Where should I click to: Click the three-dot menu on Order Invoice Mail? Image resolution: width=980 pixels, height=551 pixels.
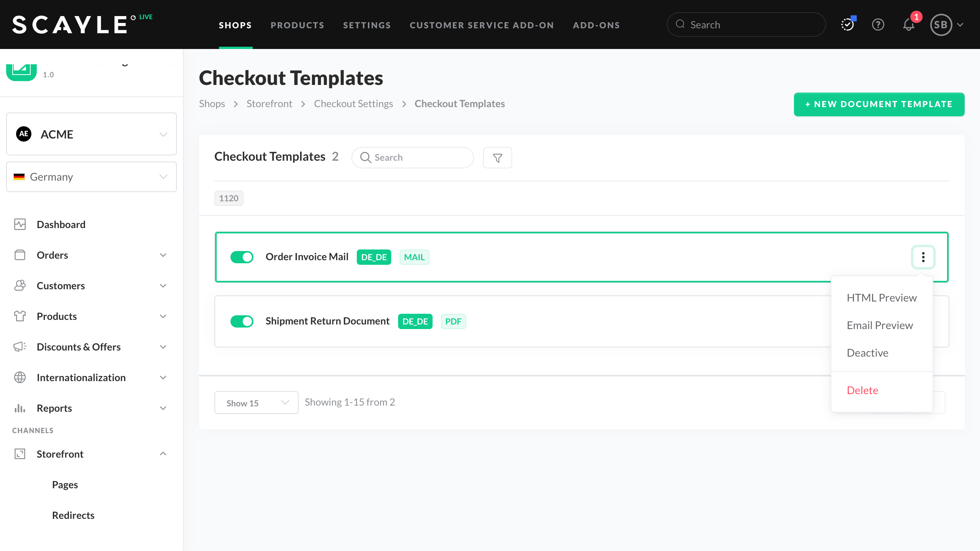click(x=923, y=257)
